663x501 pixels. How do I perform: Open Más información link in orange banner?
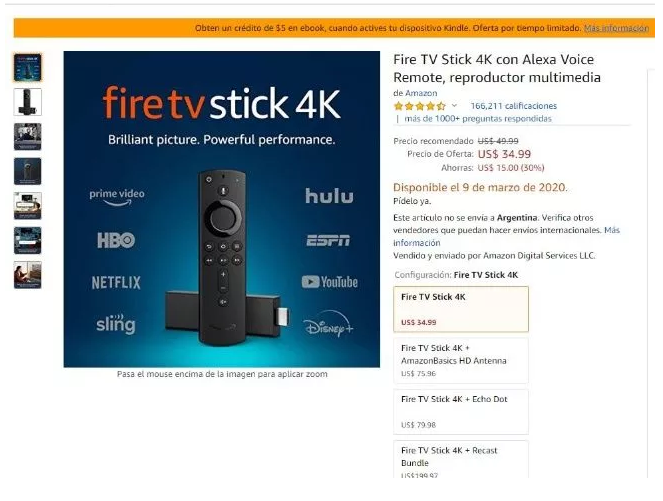tap(616, 28)
